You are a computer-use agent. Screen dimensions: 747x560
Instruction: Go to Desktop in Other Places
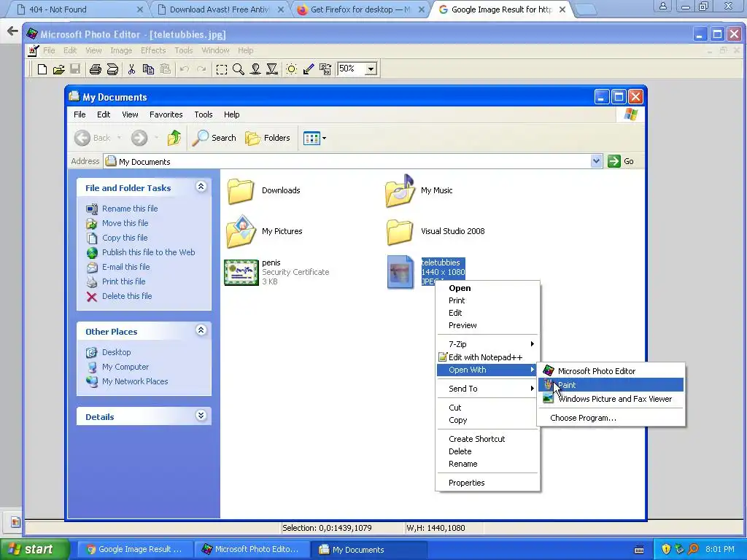click(x=116, y=352)
